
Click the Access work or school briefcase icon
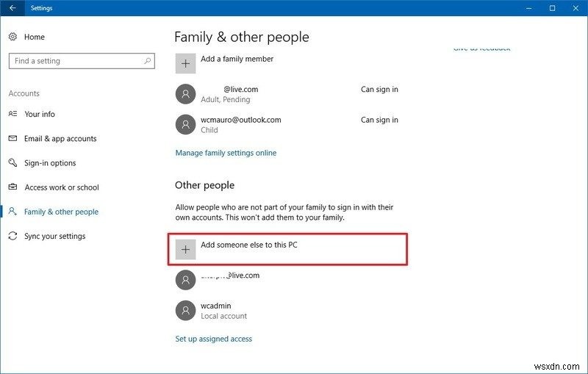pos(12,187)
